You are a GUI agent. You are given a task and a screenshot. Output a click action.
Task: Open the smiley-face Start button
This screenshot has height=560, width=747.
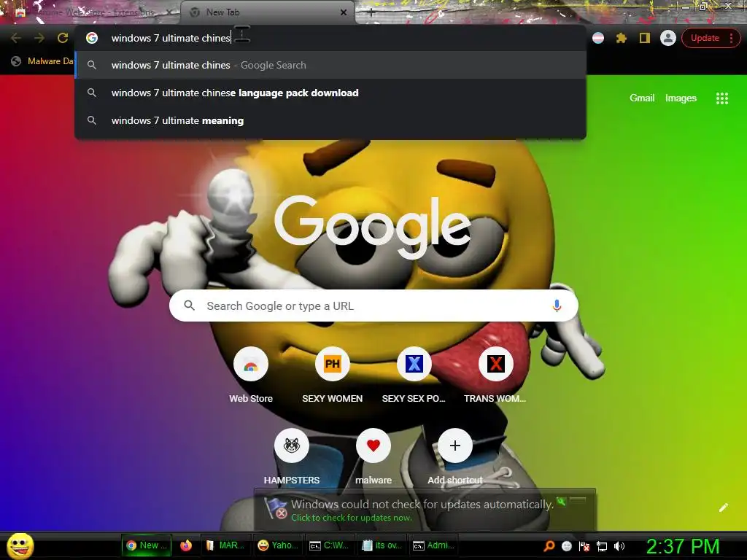coord(20,545)
